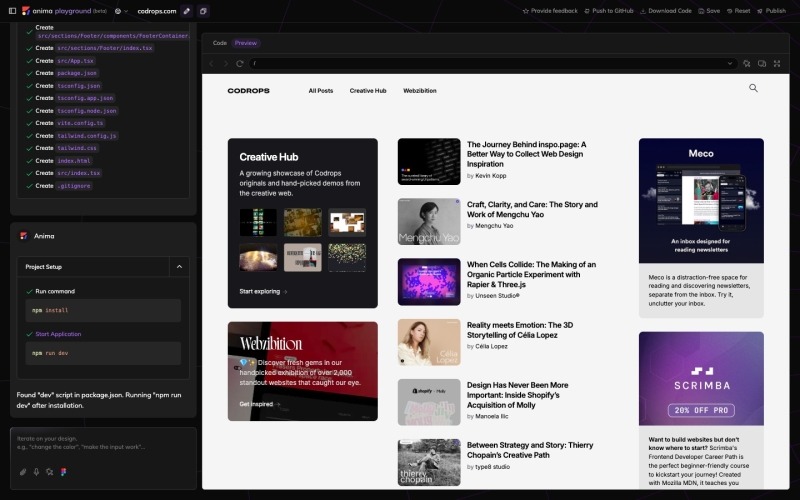The image size is (800, 500).
Task: Open the preview URL path dropdown
Action: pyautogui.click(x=731, y=63)
